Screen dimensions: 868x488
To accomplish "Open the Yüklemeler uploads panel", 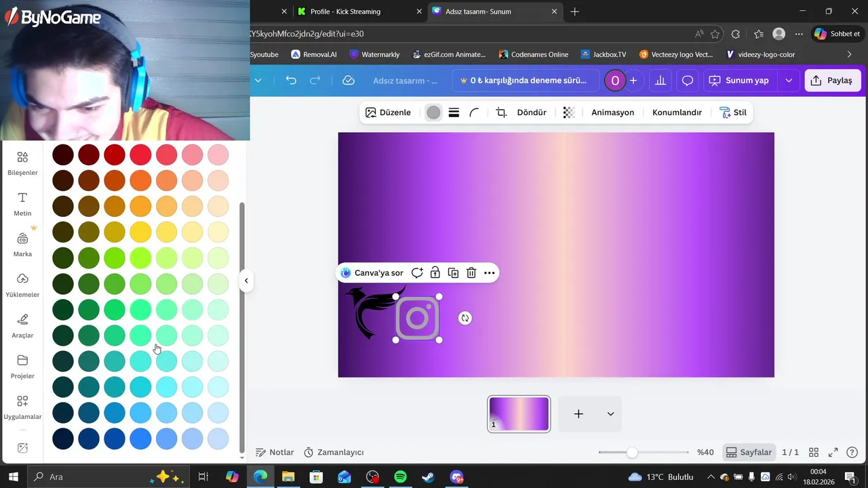I will [x=22, y=285].
